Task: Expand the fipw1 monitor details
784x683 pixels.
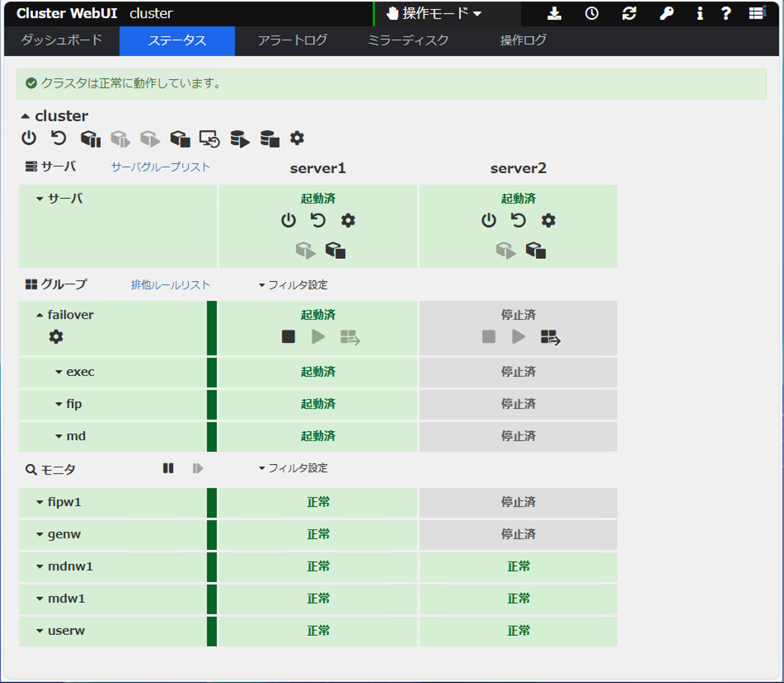Action: [39, 502]
